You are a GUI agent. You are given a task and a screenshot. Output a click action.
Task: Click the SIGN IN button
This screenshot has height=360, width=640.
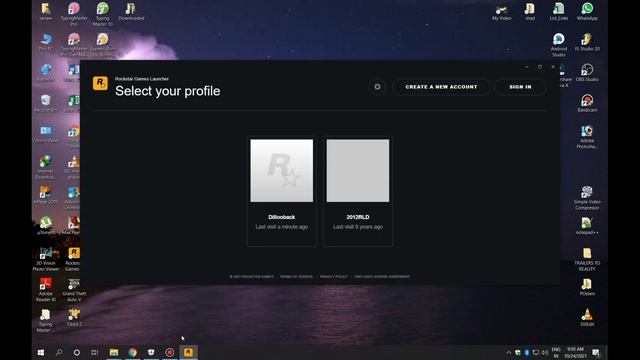(x=520, y=87)
